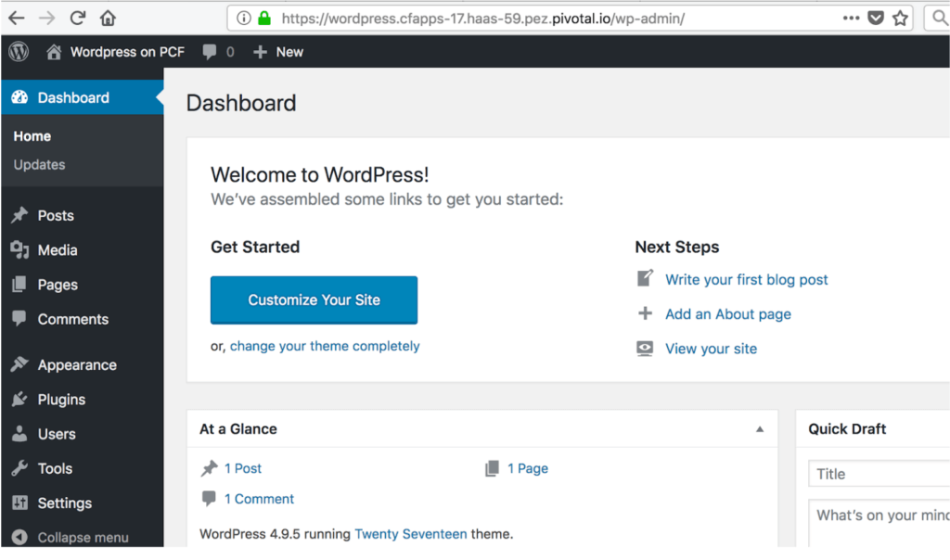This screenshot has height=560, width=950.
Task: Follow the change your theme completely link
Action: [x=325, y=347]
